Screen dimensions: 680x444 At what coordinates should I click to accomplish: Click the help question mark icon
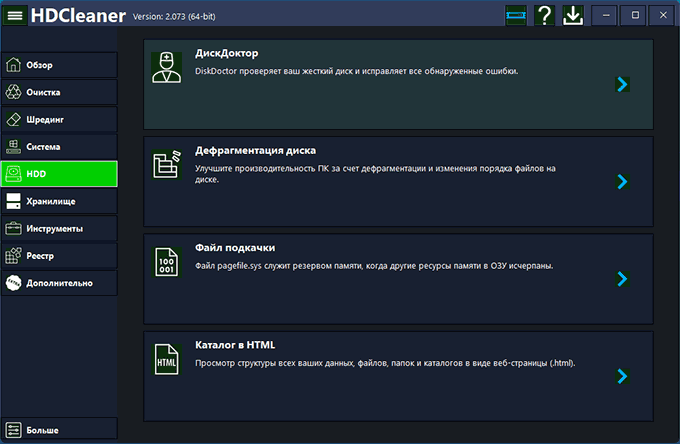click(544, 16)
